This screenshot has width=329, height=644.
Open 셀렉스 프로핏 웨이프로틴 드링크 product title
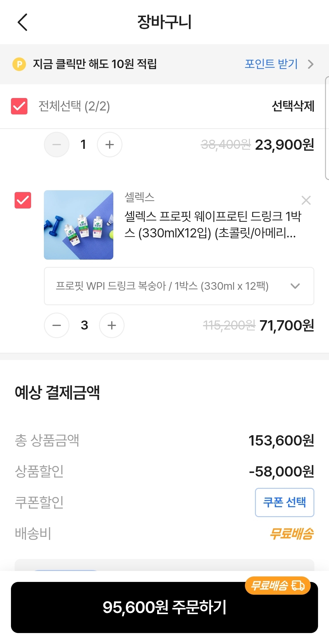[213, 225]
